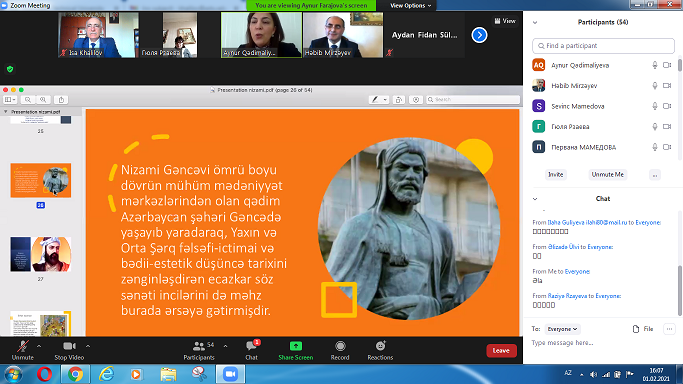This screenshot has width=683, height=384.
Task: Toggle Unmute microphone in meeting toolbar
Action: 23,350
